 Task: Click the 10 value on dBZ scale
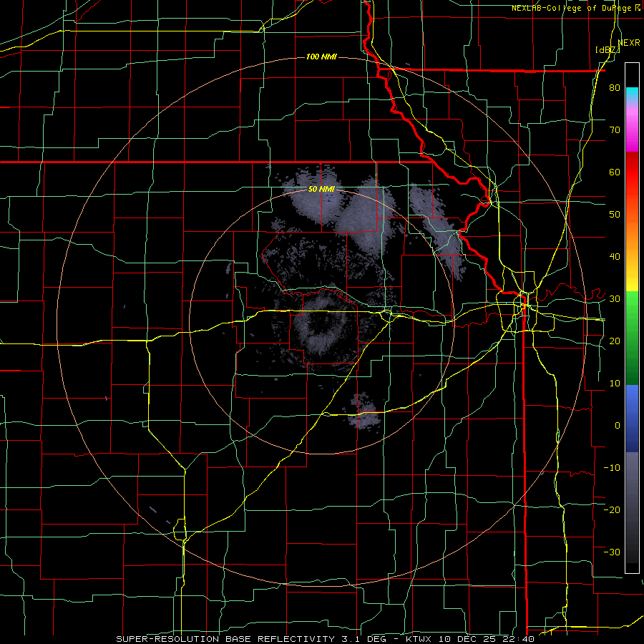(615, 384)
